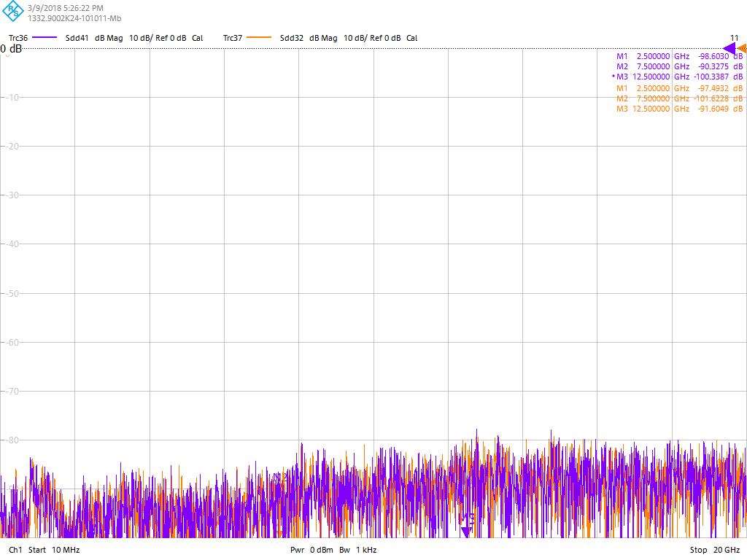This screenshot has width=747, height=560.
Task: Select the orange reference level triangle marker
Action: pos(742,49)
